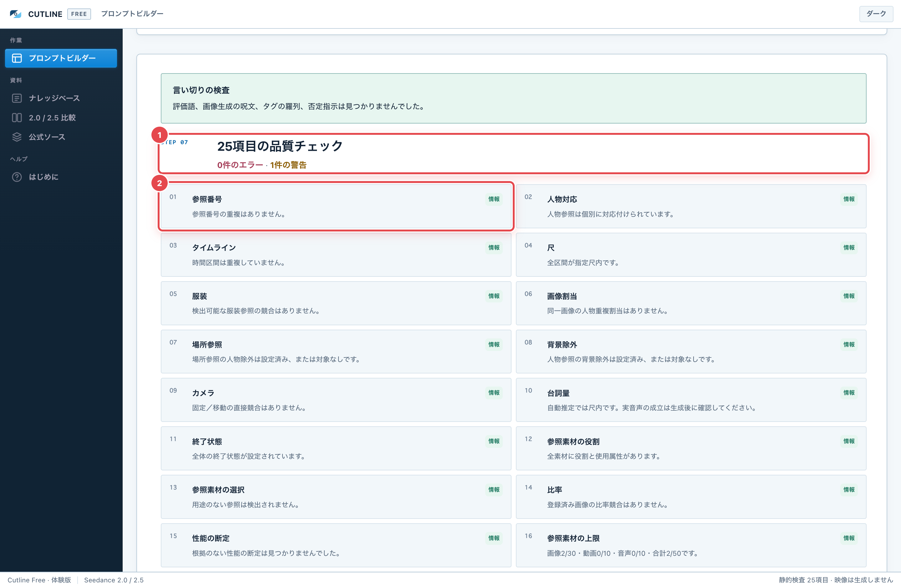901x588 pixels.
Task: Open 2.0 / 2.5 比較 page
Action: point(61,118)
